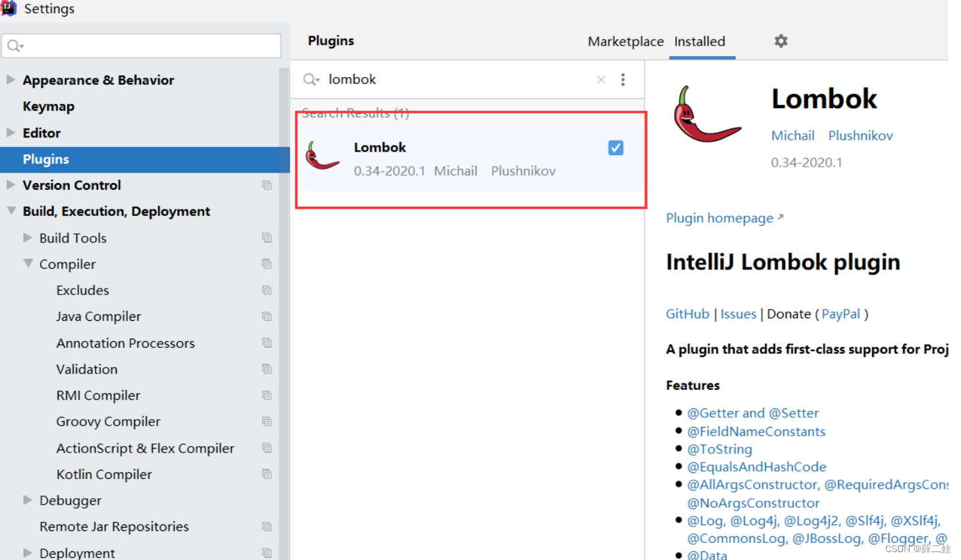961x560 pixels.
Task: Open Remote Jar Repositories settings
Action: click(114, 527)
